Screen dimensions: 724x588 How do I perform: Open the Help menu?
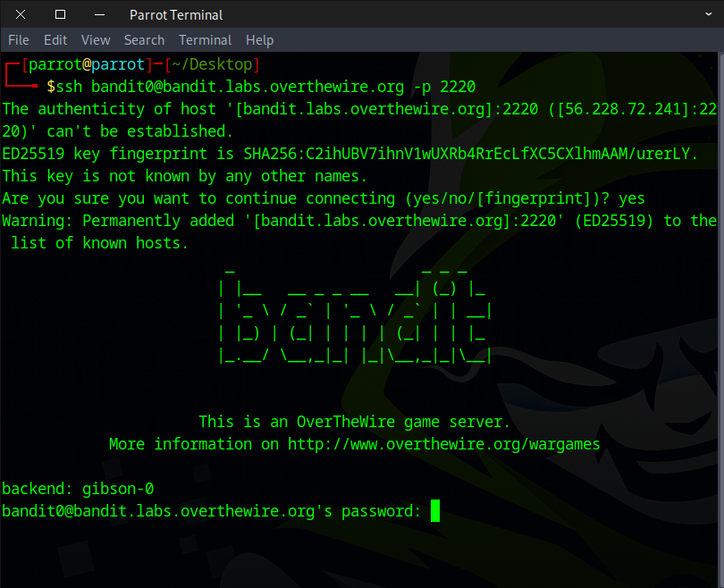point(259,40)
